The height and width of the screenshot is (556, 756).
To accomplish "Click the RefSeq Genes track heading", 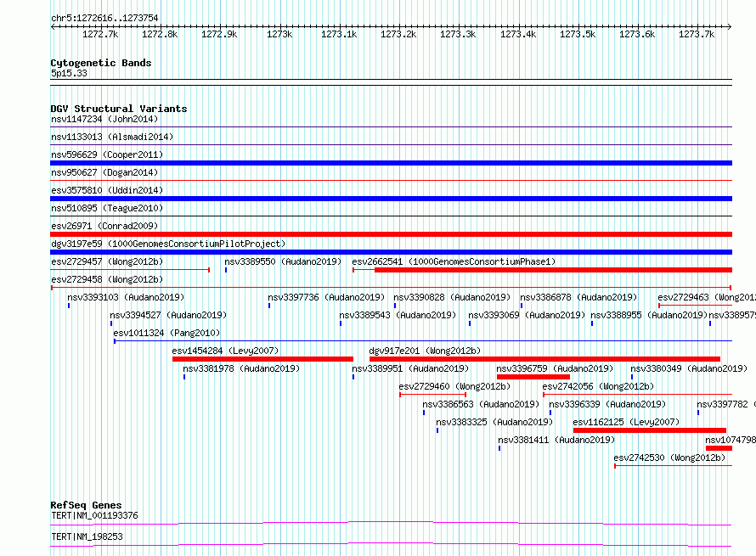I will (86, 505).
